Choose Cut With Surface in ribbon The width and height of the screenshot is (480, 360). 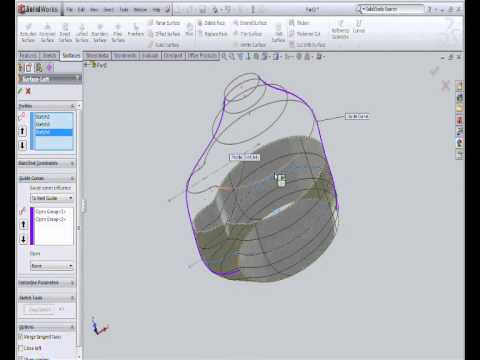[307, 45]
